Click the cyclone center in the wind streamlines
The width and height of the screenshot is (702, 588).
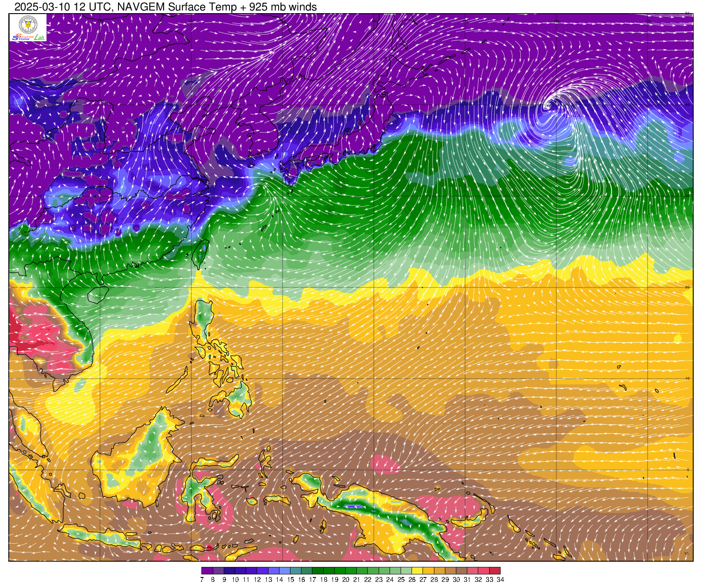click(x=548, y=106)
